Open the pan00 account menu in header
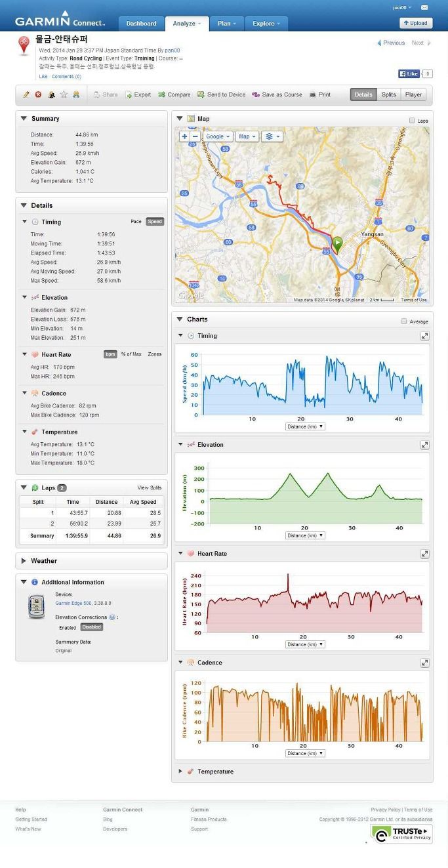 coord(402,8)
